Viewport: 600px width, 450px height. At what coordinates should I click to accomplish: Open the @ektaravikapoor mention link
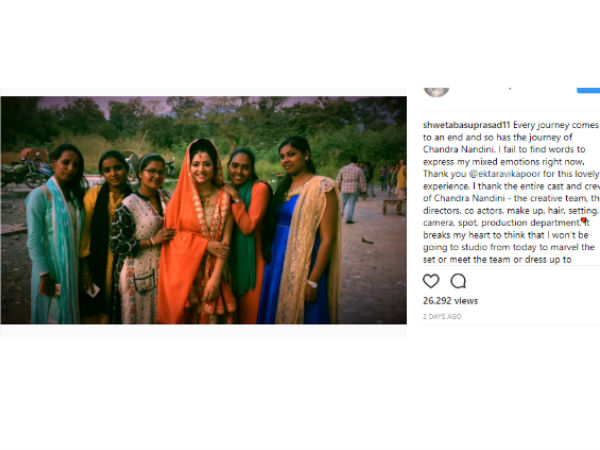(x=505, y=174)
